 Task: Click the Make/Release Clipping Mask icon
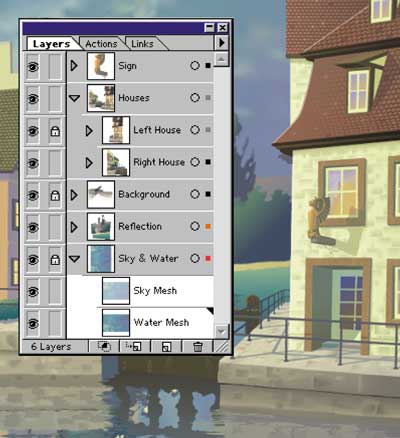pos(104,347)
